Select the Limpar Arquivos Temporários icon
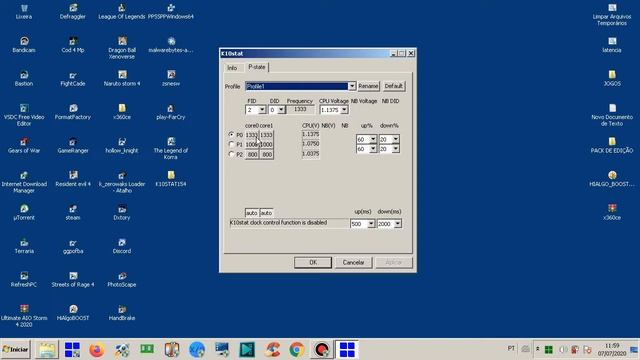The height and width of the screenshot is (360, 640). [x=612, y=14]
